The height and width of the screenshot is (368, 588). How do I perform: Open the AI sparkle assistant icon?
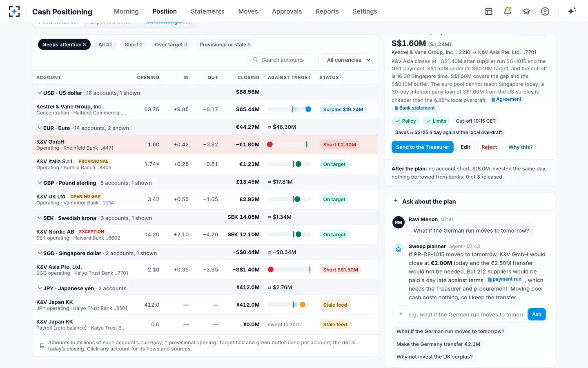coord(572,11)
